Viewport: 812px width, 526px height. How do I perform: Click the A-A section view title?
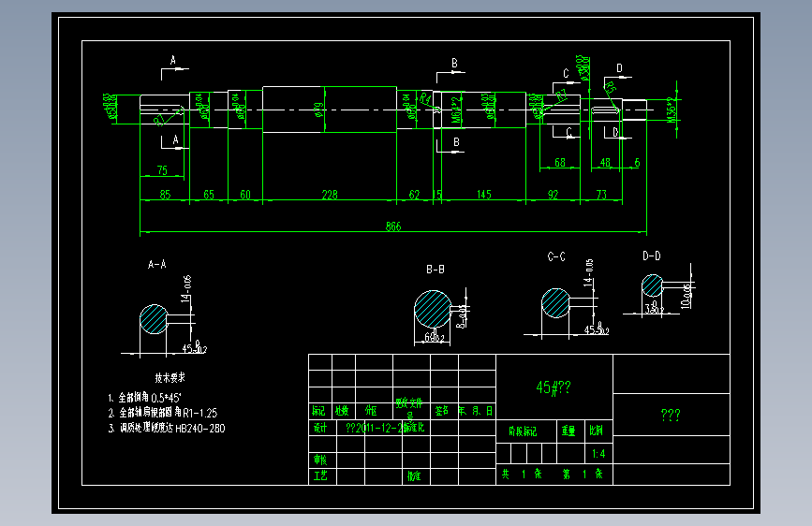pyautogui.click(x=157, y=265)
